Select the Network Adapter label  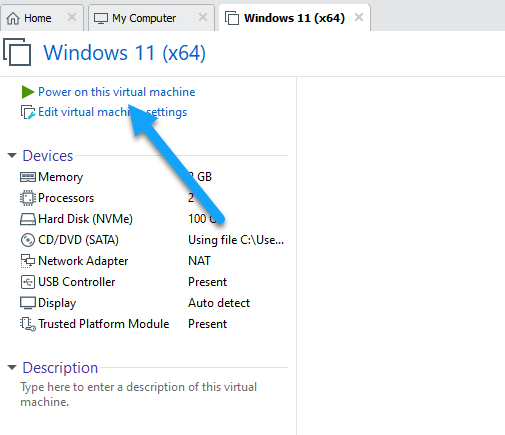(x=83, y=261)
